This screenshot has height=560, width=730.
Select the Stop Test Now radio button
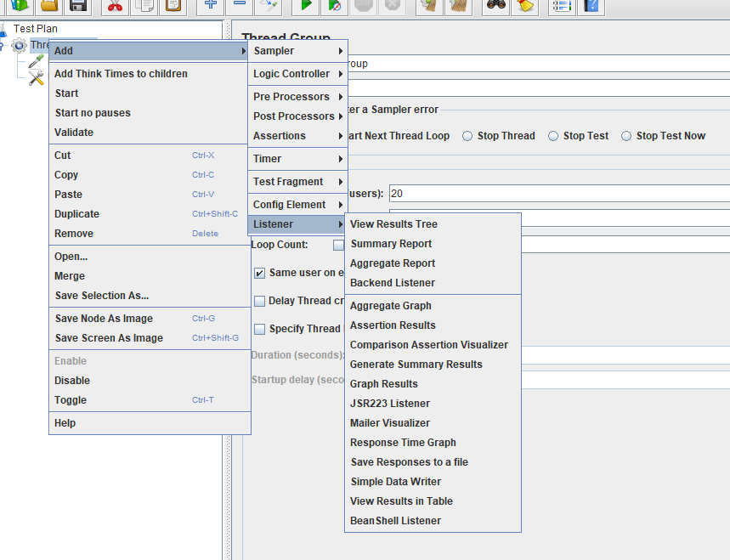(626, 136)
